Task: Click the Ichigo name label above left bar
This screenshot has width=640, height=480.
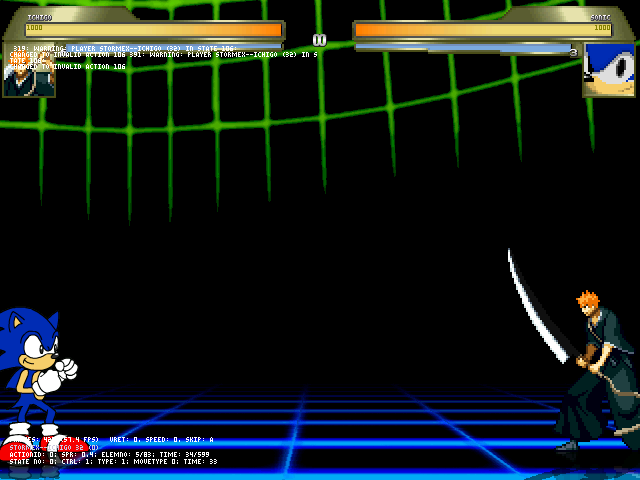Action: coord(40,17)
